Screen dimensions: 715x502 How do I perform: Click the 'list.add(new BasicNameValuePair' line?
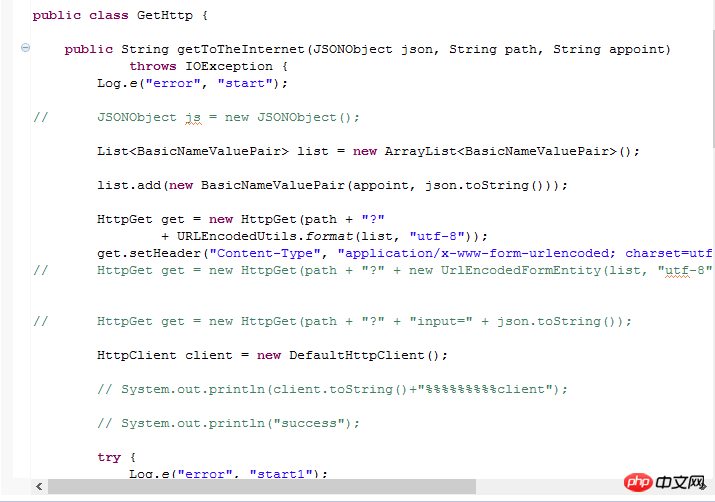(332, 186)
